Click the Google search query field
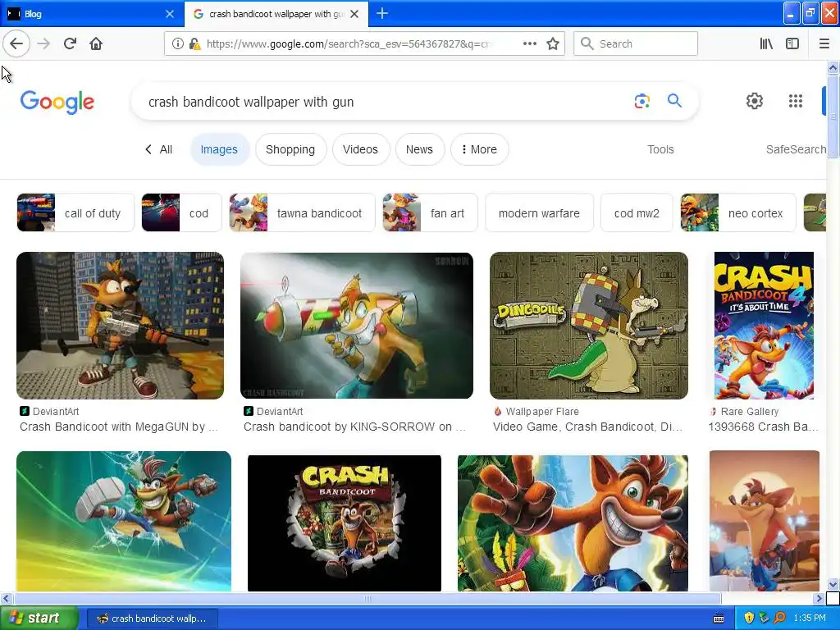The height and width of the screenshot is (630, 840). point(386,102)
